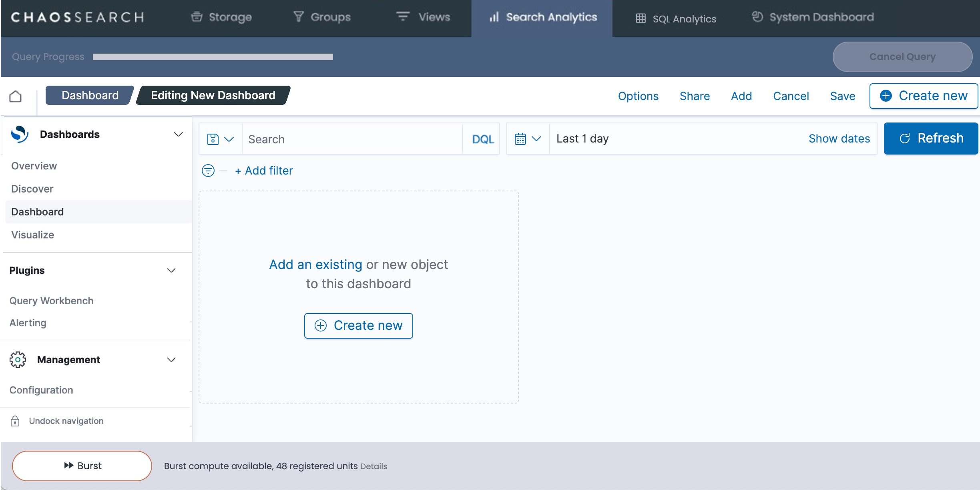The width and height of the screenshot is (980, 490).
Task: Open the System Dashboard icon
Action: (x=757, y=18)
